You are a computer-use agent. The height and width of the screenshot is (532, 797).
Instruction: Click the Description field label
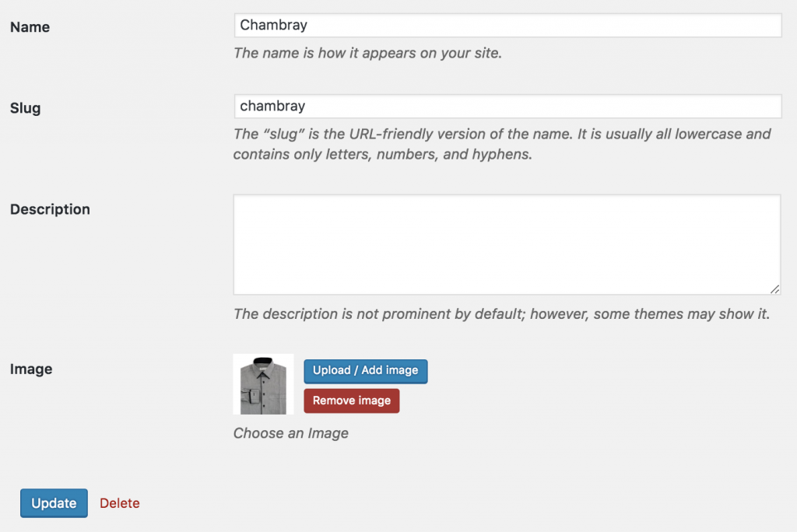50,209
